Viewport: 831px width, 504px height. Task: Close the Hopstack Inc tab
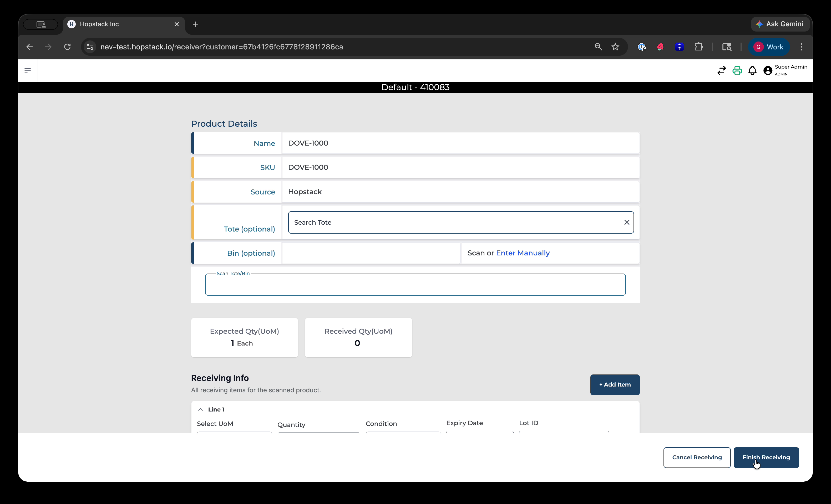(x=177, y=24)
